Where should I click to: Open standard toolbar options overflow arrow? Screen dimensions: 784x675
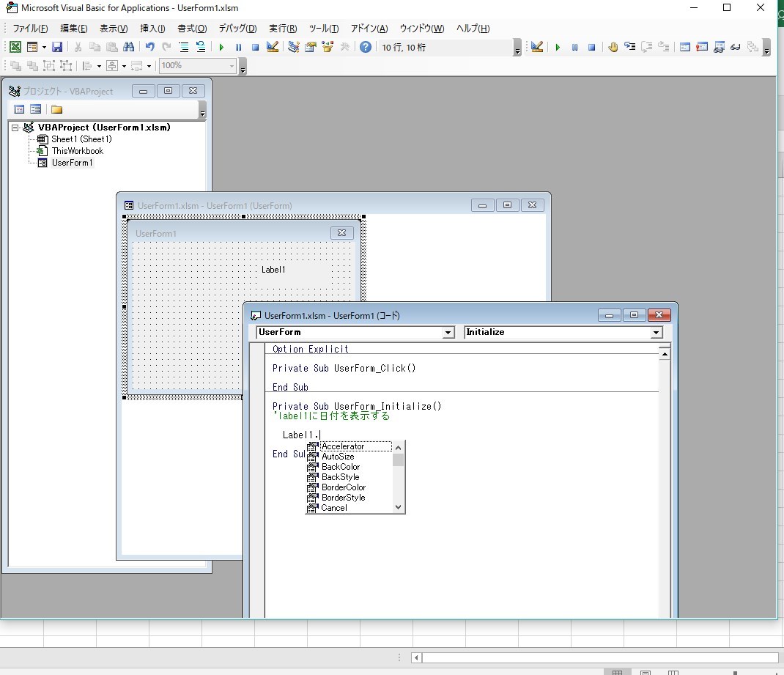(517, 48)
